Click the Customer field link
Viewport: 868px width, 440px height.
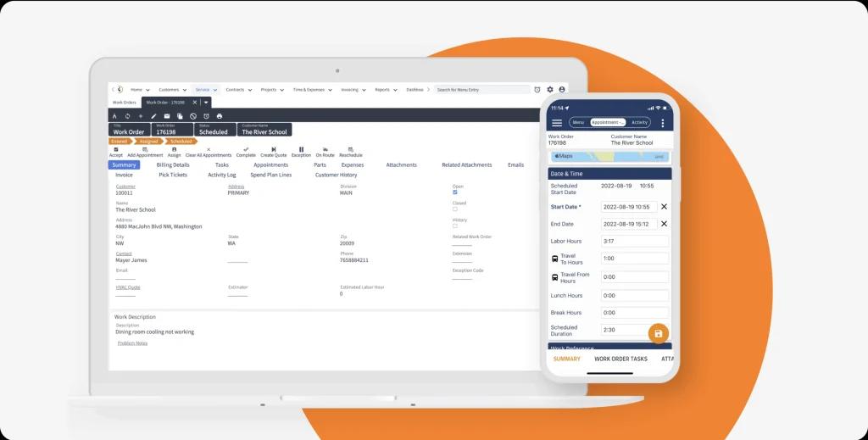coord(125,187)
